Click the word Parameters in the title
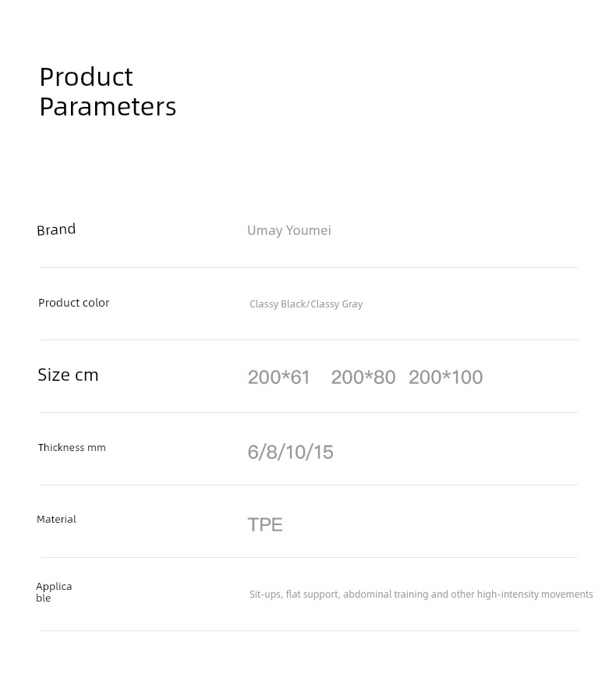Viewport: 616px width, 689px height. pos(108,107)
